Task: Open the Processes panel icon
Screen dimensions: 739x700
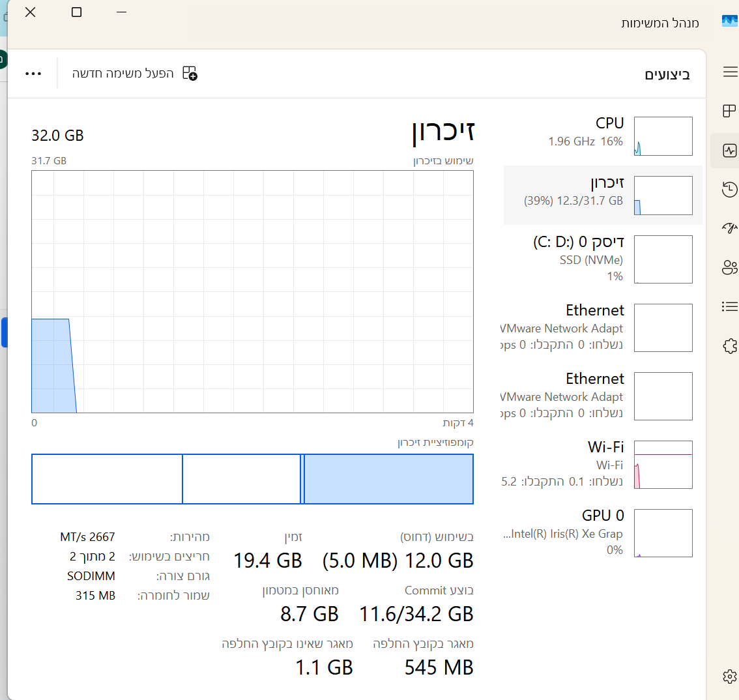Action: coord(729,111)
